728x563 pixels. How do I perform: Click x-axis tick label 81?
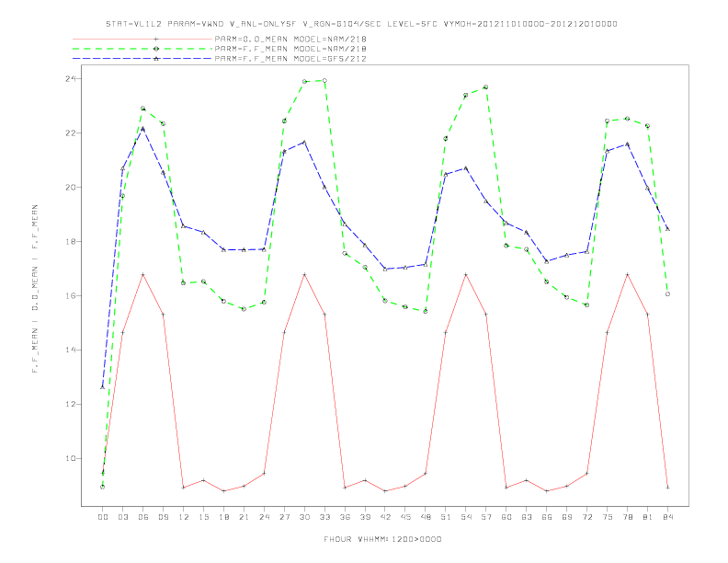648,517
